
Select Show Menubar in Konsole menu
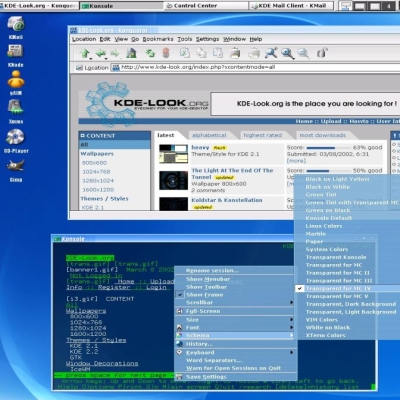point(208,279)
